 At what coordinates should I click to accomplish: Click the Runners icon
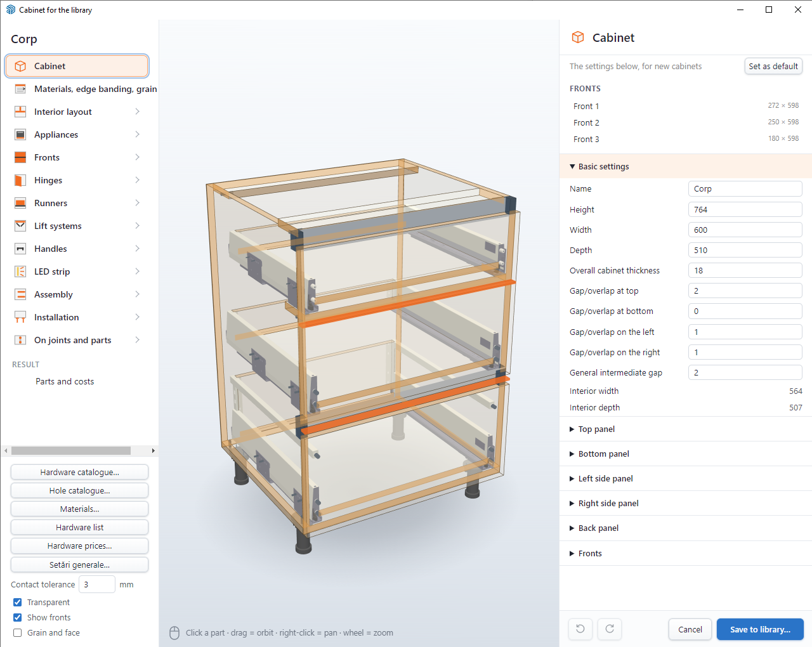pyautogui.click(x=20, y=203)
